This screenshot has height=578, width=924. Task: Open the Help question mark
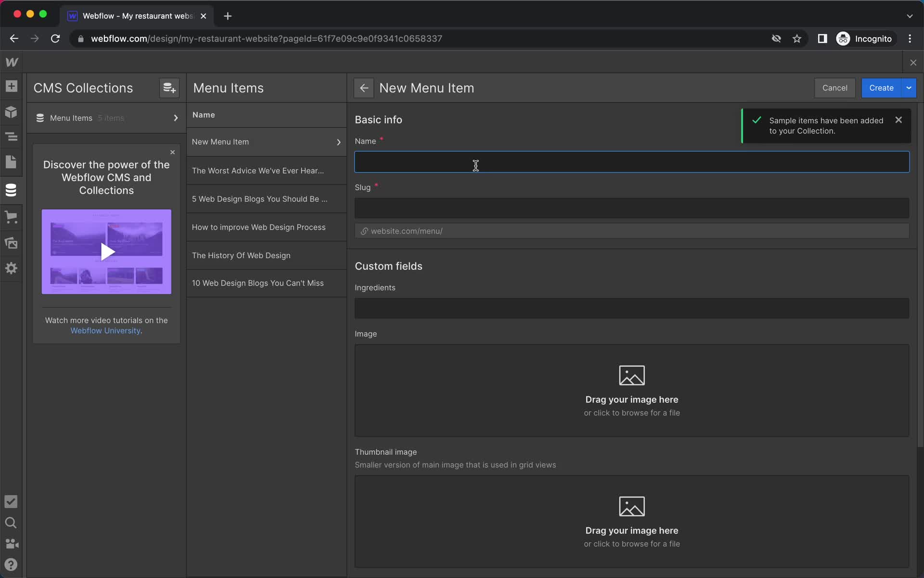11,565
